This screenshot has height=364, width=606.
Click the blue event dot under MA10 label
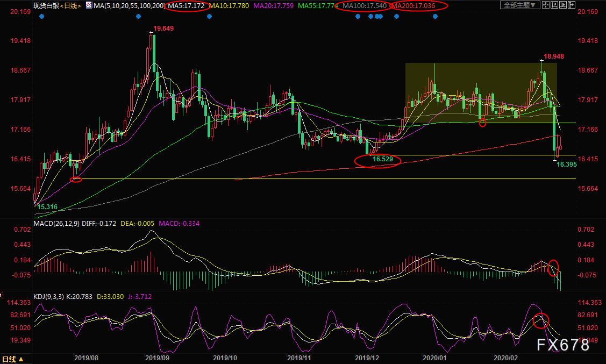[210, 17]
